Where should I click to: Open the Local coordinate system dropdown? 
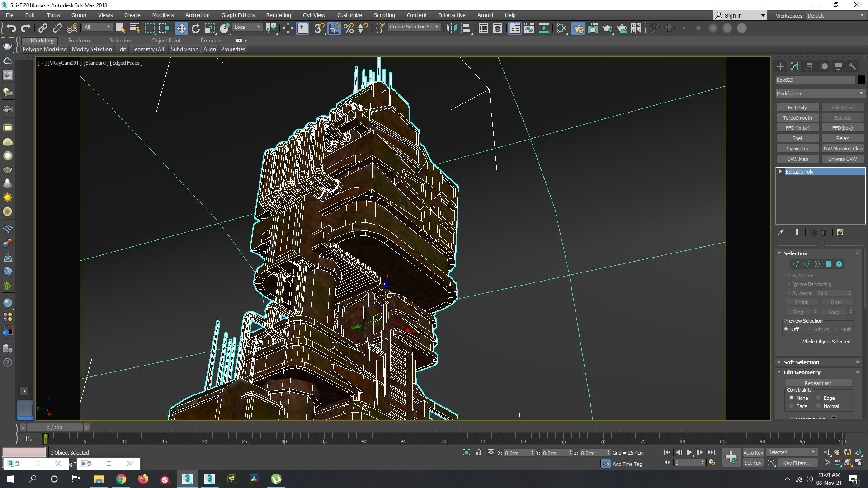(248, 27)
